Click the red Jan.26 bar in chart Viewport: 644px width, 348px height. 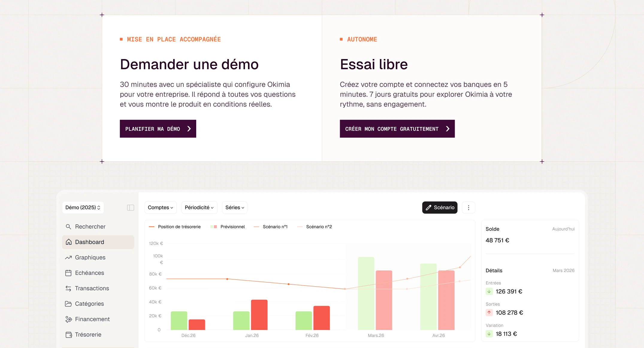point(259,315)
